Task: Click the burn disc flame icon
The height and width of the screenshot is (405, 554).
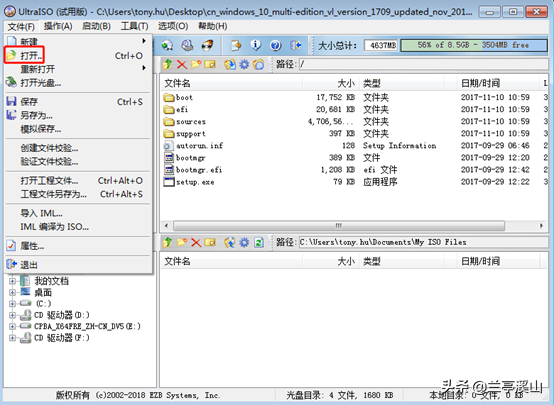Action: [x=207, y=45]
